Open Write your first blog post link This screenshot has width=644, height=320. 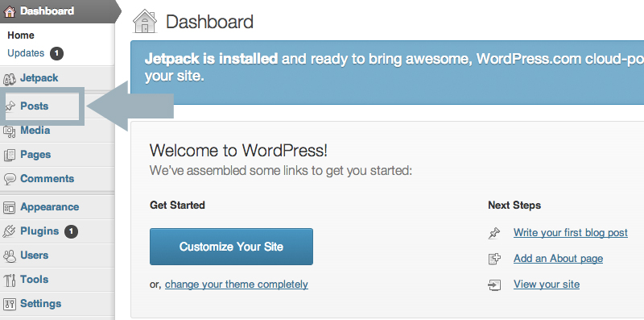point(571,233)
